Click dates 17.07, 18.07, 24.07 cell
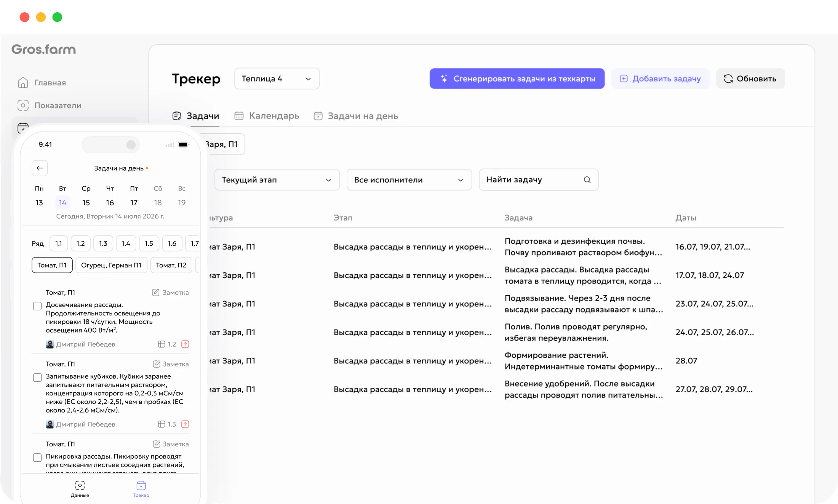 coord(710,275)
